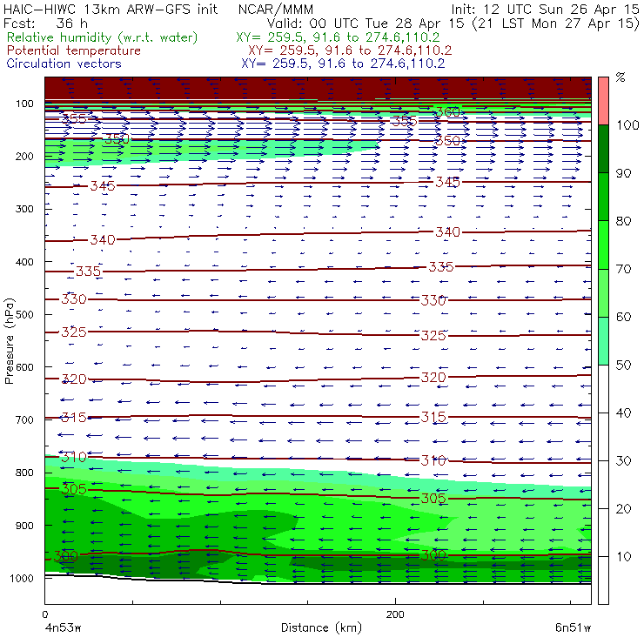Viewport: 644px width, 644px height.
Task: Click the red 'Potential temperature' legend label
Action: (74, 50)
